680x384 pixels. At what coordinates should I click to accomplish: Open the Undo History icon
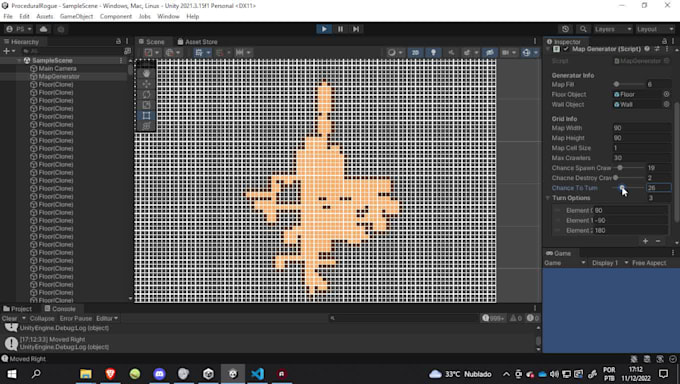pyautogui.click(x=565, y=29)
